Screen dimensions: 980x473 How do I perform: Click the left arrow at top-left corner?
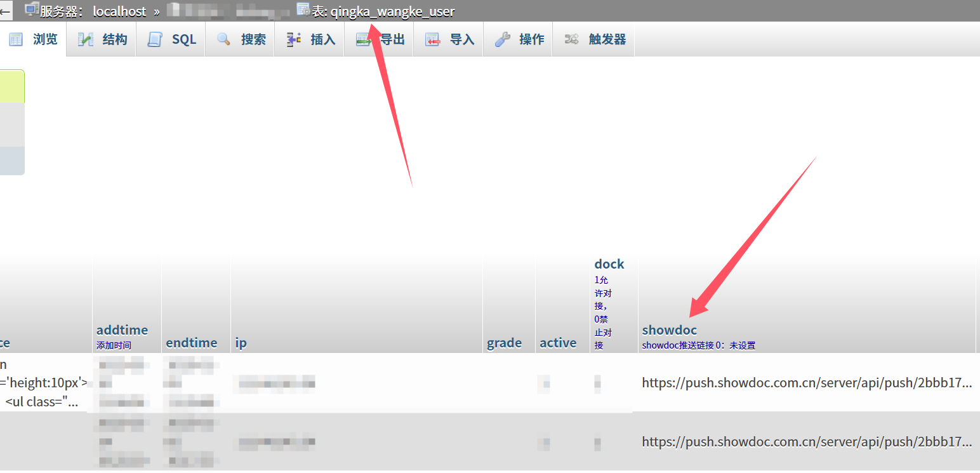5,11
